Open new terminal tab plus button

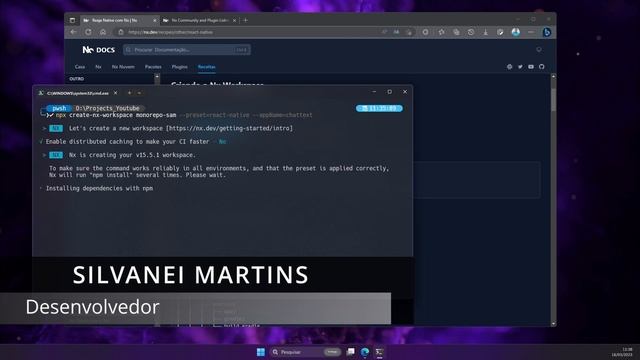(129, 93)
